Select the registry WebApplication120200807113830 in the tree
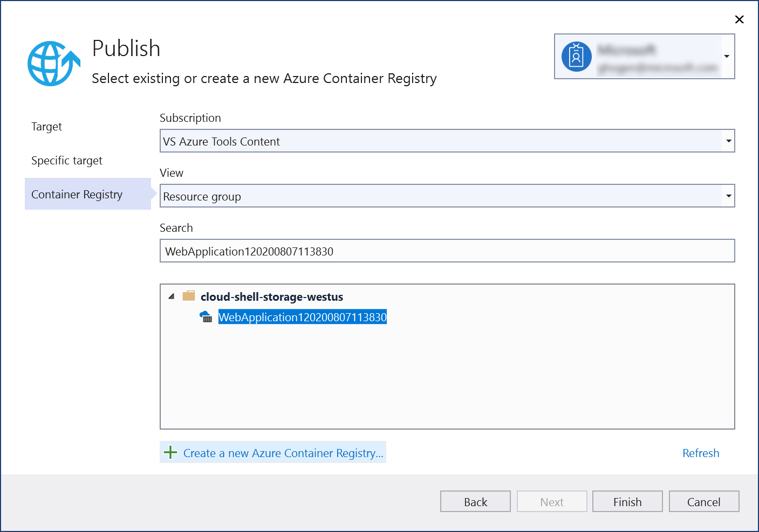This screenshot has height=532, width=759. [x=302, y=317]
